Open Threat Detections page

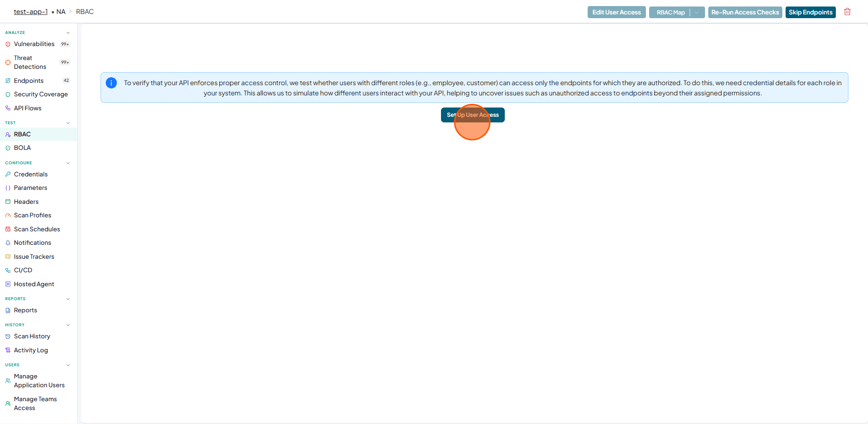(x=30, y=62)
